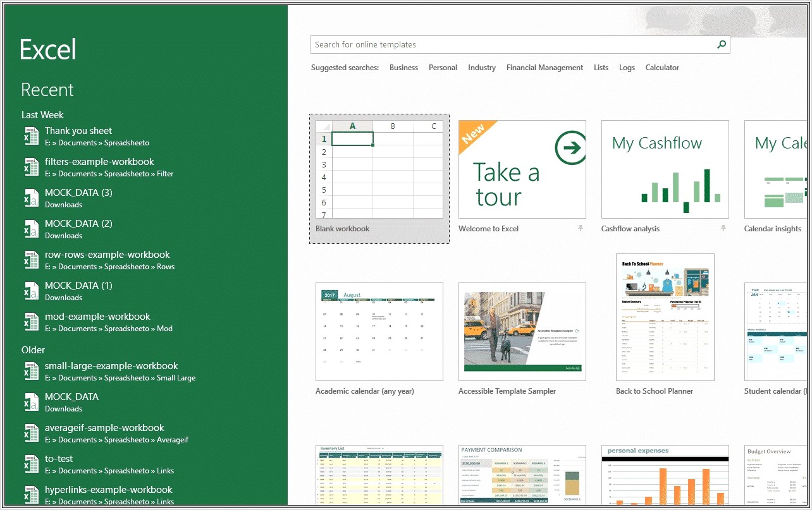Click the file icon beside row-rows-example-workbook
The image size is (812, 510).
31,260
